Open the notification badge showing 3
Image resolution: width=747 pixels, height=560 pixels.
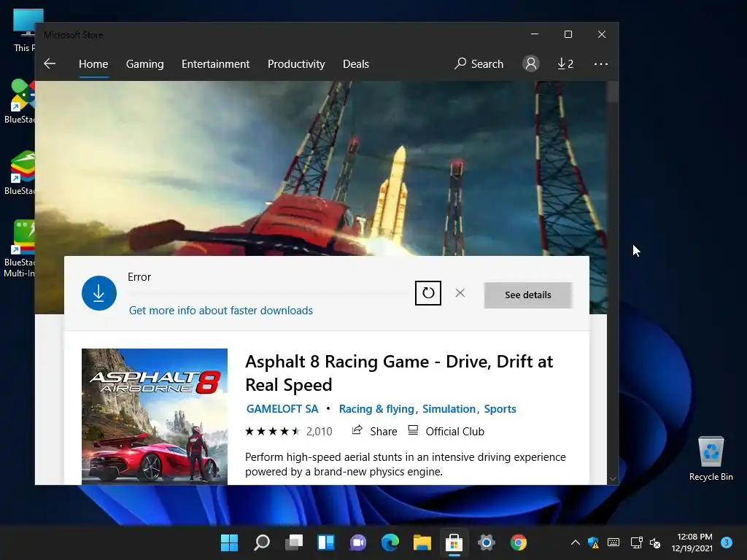tap(727, 542)
